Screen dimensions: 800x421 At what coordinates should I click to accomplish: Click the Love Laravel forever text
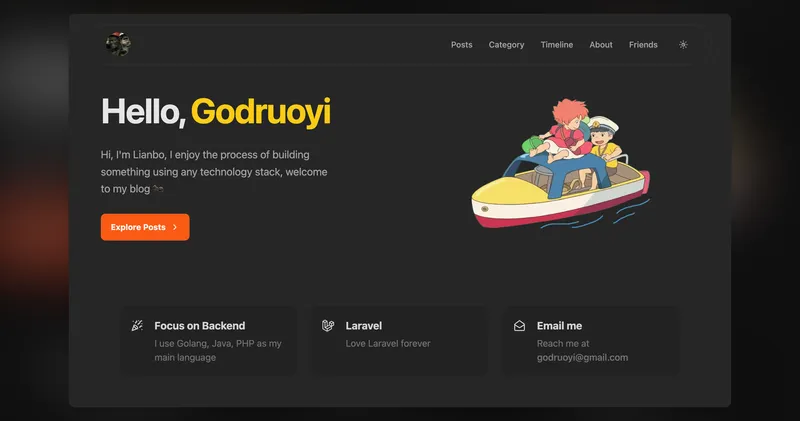tap(388, 344)
